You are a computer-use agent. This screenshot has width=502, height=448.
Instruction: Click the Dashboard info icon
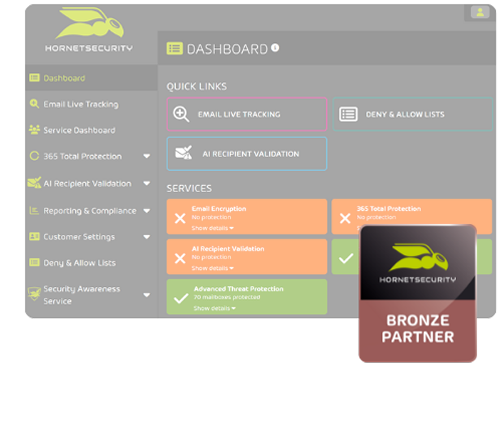point(275,47)
